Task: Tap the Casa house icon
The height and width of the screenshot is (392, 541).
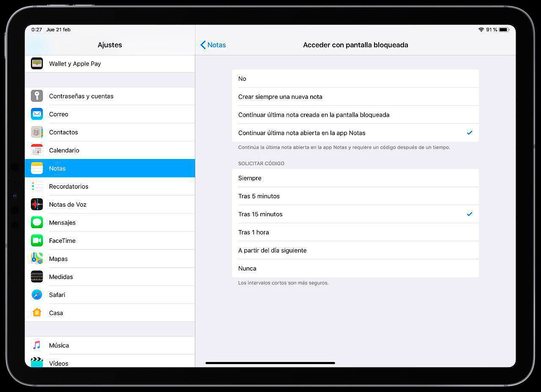Action: point(37,313)
